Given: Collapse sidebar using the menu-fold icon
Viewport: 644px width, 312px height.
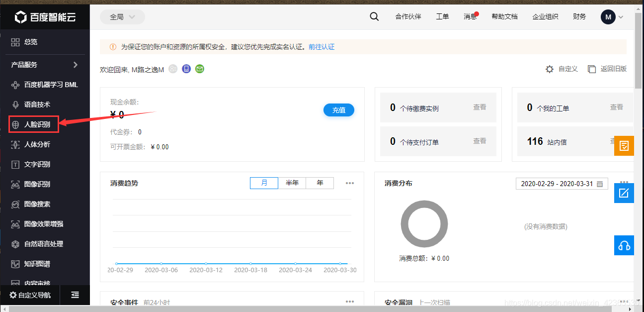Looking at the screenshot, I should click(x=75, y=295).
